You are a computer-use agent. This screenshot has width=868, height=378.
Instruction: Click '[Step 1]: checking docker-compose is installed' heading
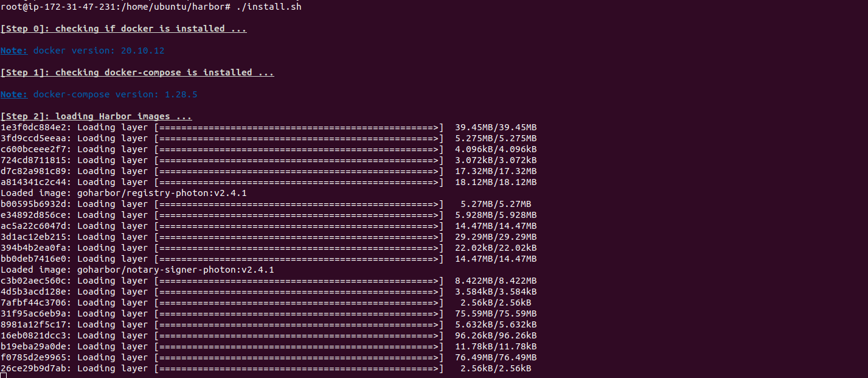point(137,72)
